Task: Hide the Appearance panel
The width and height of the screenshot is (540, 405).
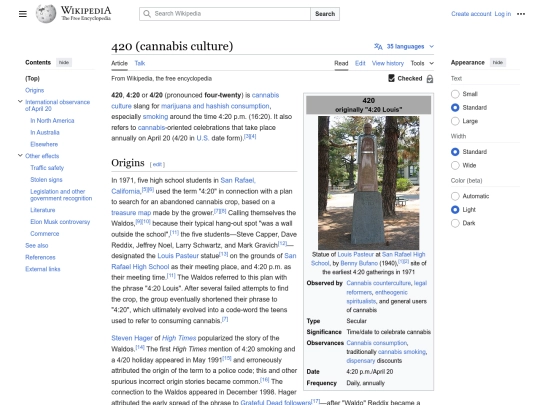Action: pos(498,62)
